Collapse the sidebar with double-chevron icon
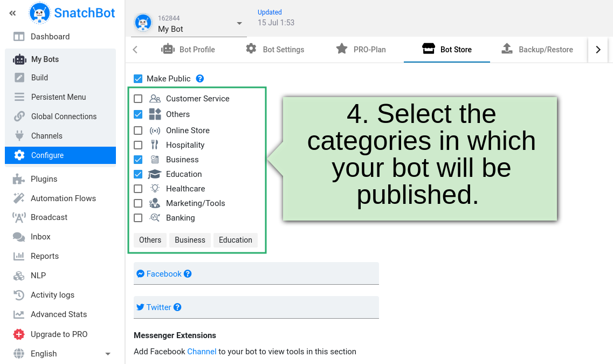Screen dimensions: 613x364 click(12, 13)
